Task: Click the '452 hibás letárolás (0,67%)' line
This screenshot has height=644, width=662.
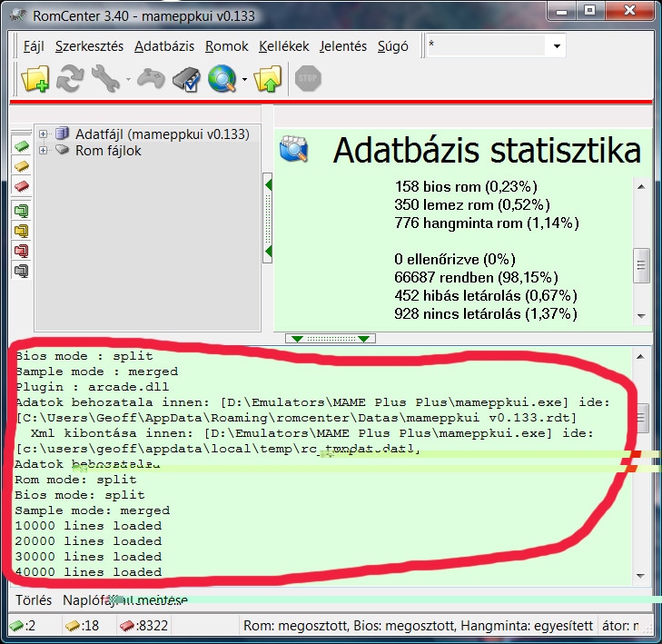Action: (x=486, y=295)
